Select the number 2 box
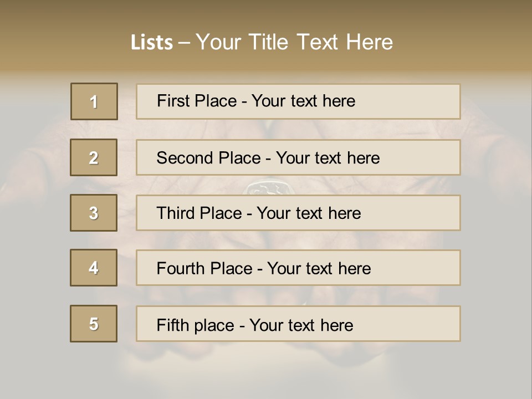The height and width of the screenshot is (399, 532). 94,157
